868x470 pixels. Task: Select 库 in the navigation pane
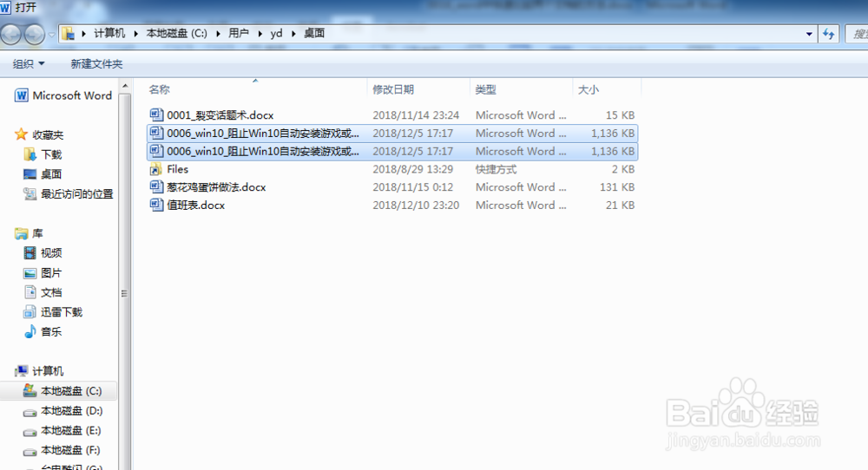click(37, 233)
